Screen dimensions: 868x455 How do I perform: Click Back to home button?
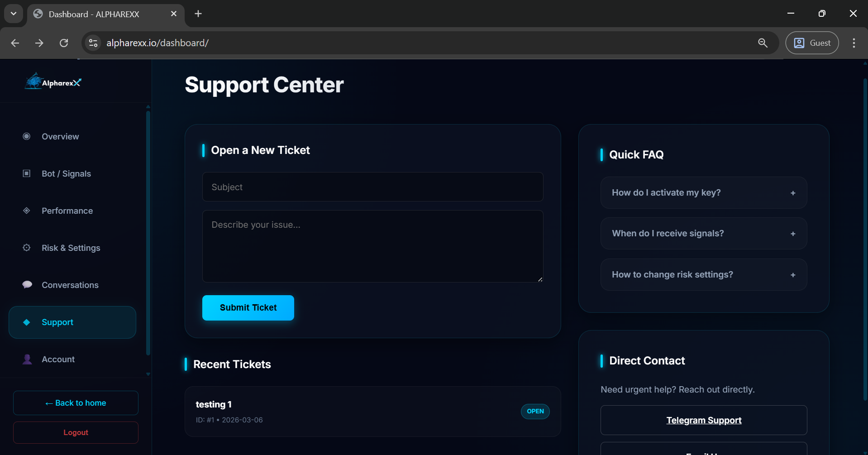point(76,403)
